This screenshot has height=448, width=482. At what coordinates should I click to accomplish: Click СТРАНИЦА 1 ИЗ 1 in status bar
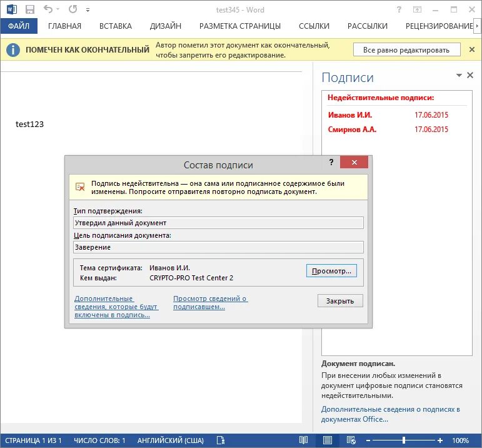(33, 440)
